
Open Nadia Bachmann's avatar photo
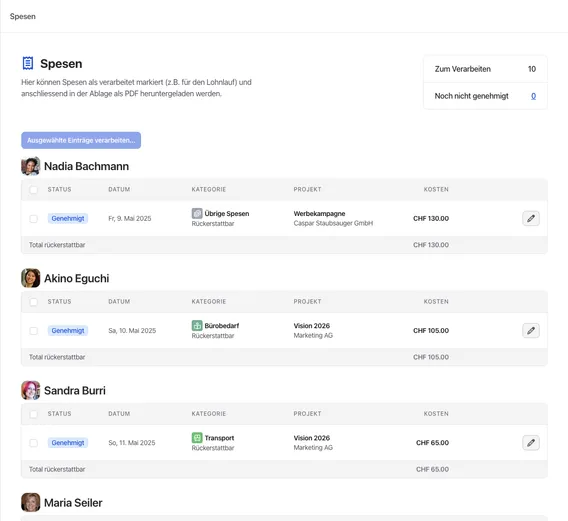point(30,166)
